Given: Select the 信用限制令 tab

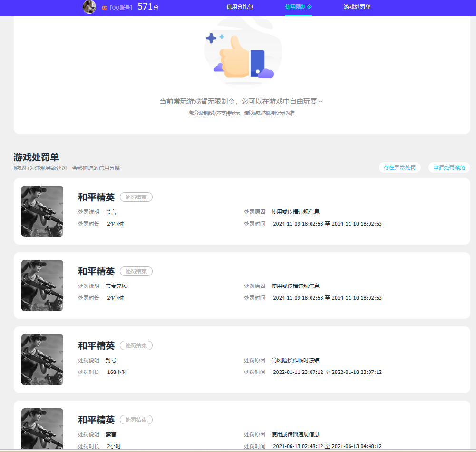Looking at the screenshot, I should point(298,8).
